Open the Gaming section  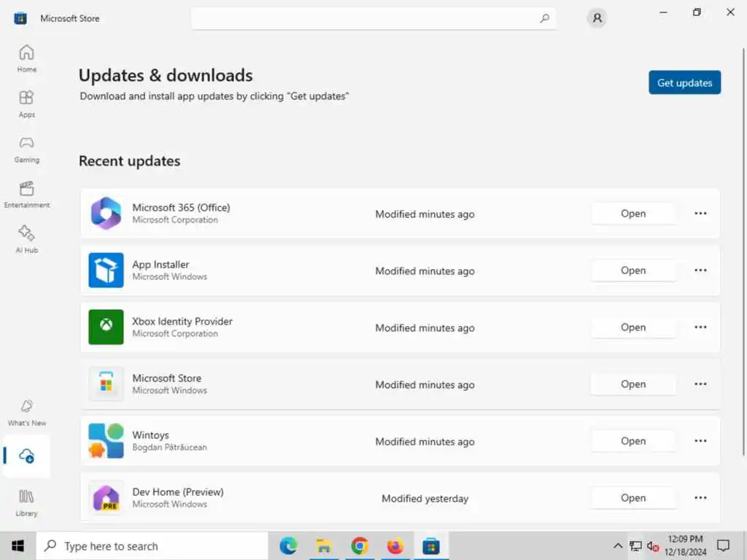coord(27,149)
